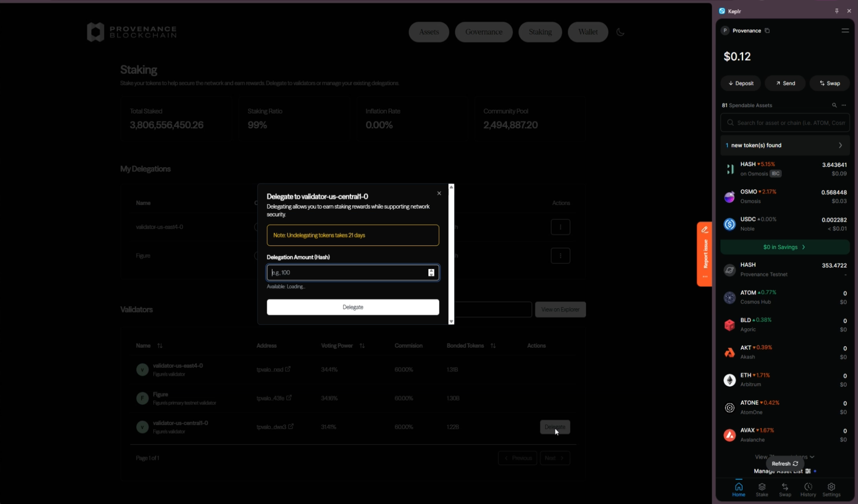Click the orange Report issue tab
This screenshot has width=858, height=504.
(x=705, y=254)
